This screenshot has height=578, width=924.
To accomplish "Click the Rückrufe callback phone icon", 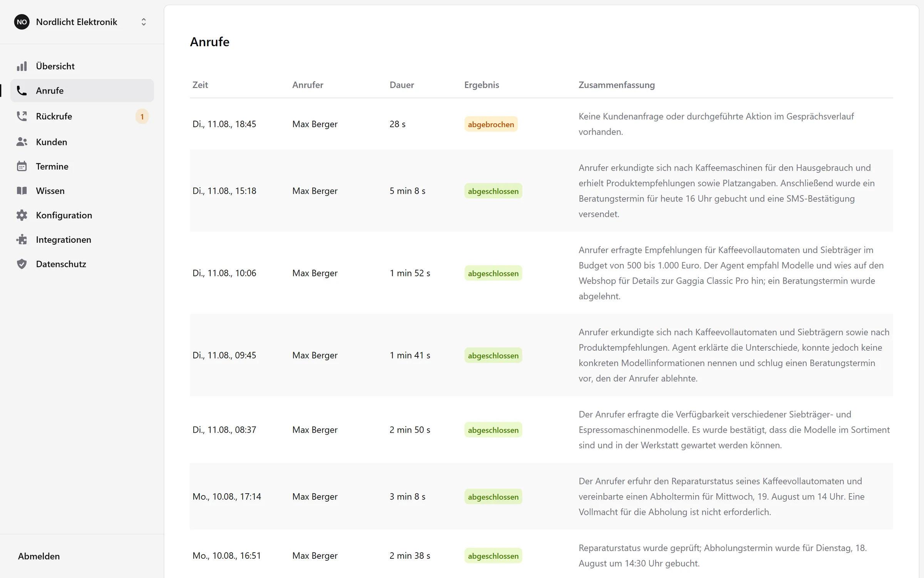I will pyautogui.click(x=22, y=116).
